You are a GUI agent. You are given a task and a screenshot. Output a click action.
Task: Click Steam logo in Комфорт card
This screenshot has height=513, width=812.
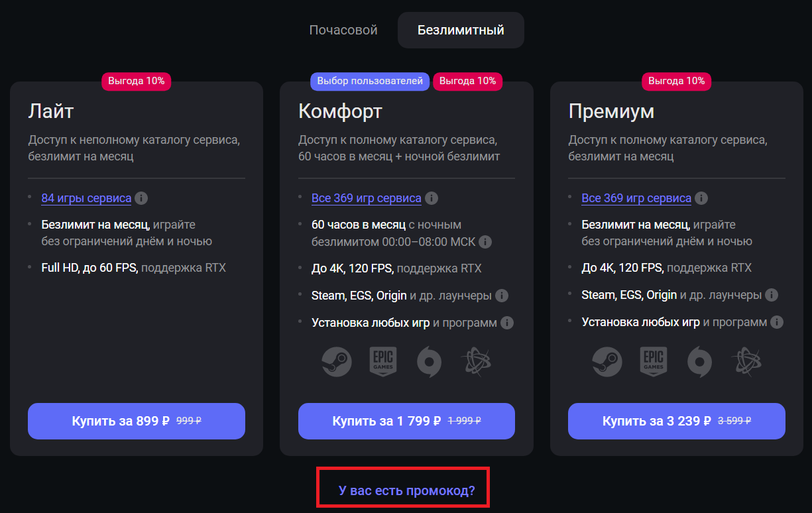[x=336, y=362]
